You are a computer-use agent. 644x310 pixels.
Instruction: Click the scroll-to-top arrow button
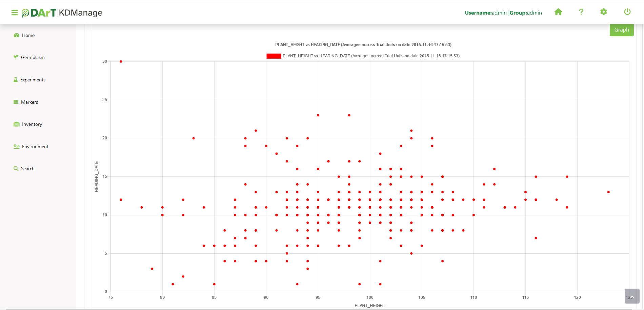coord(632,296)
